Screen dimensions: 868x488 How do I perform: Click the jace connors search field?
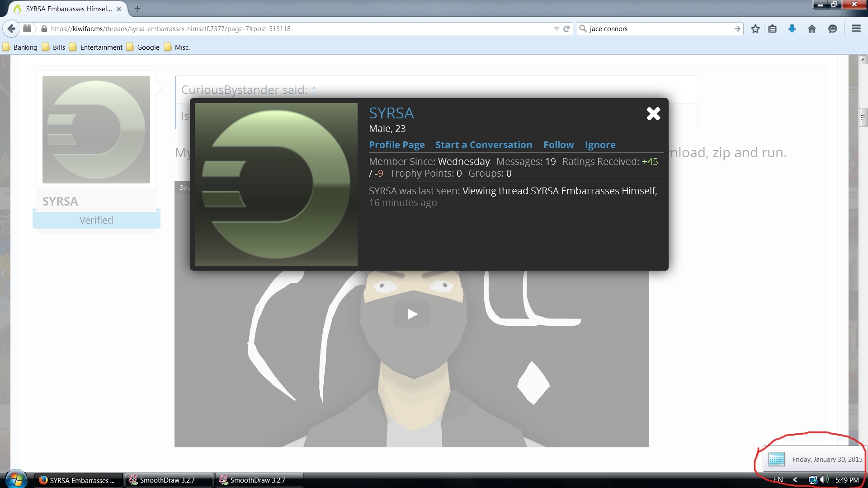(660, 28)
